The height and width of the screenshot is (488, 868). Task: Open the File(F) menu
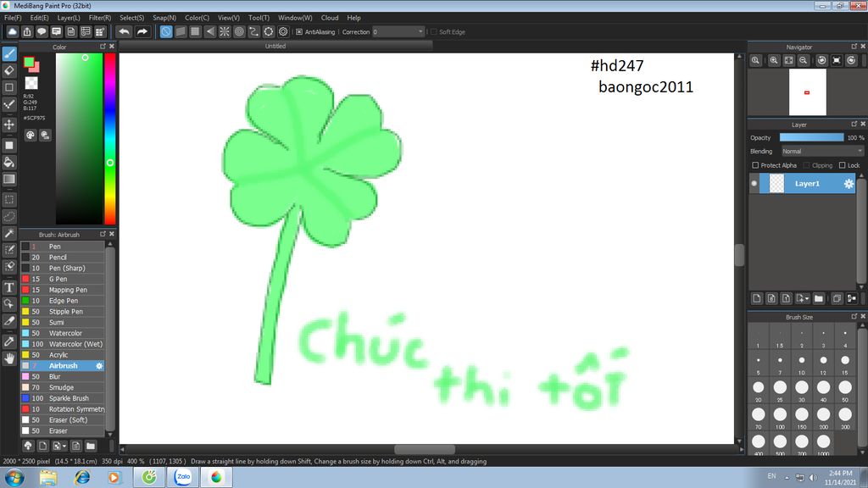click(x=13, y=18)
